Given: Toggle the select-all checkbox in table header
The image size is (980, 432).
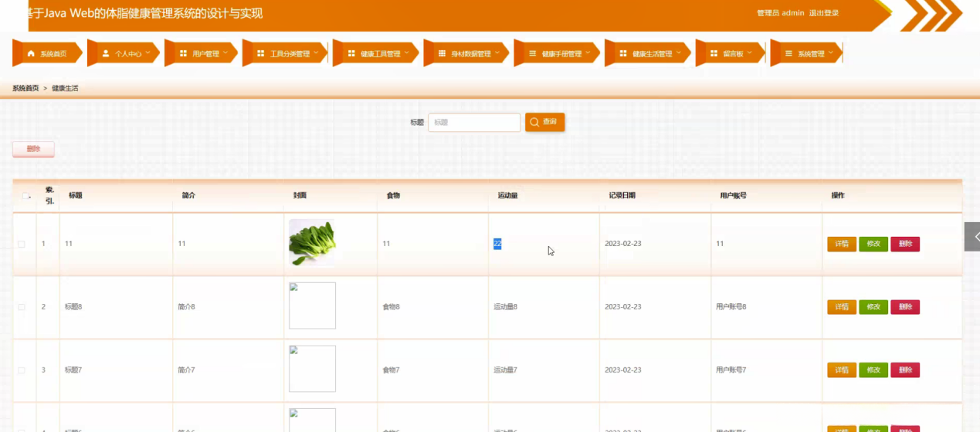Looking at the screenshot, I should 25,196.
